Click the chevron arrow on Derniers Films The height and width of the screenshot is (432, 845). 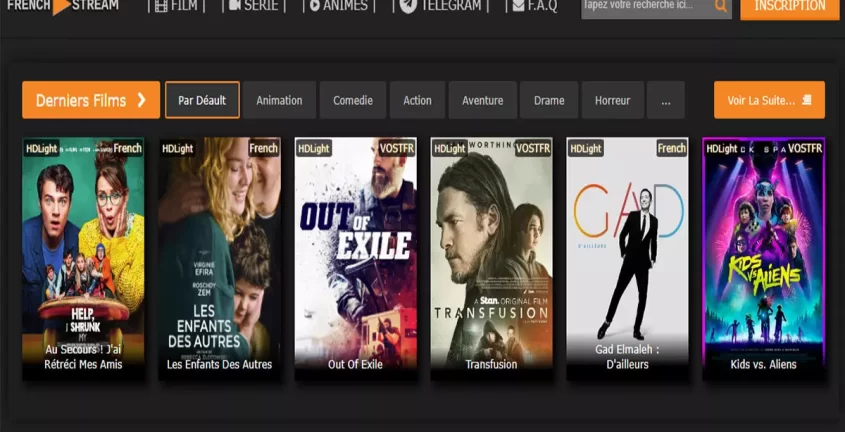[x=141, y=100]
